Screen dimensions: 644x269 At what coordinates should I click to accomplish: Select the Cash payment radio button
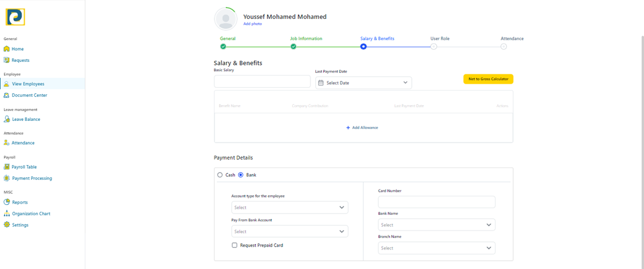pos(220,175)
